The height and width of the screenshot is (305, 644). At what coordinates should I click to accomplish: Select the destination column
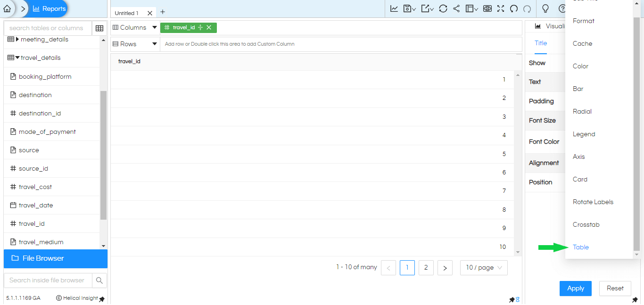point(35,95)
